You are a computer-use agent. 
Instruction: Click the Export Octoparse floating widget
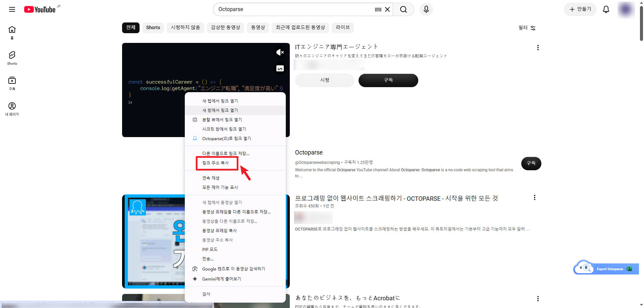606,268
